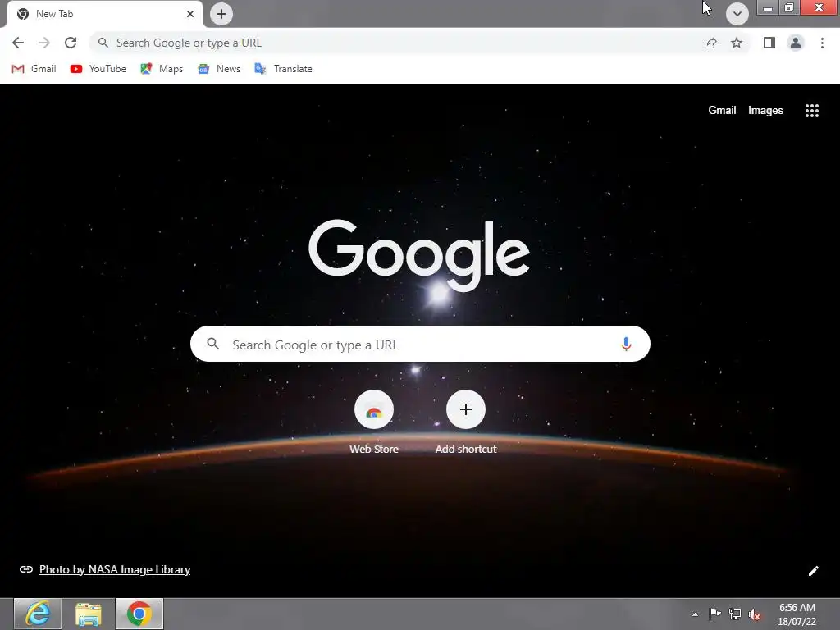
Task: Show hidden tray icons arrow
Action: click(x=695, y=614)
